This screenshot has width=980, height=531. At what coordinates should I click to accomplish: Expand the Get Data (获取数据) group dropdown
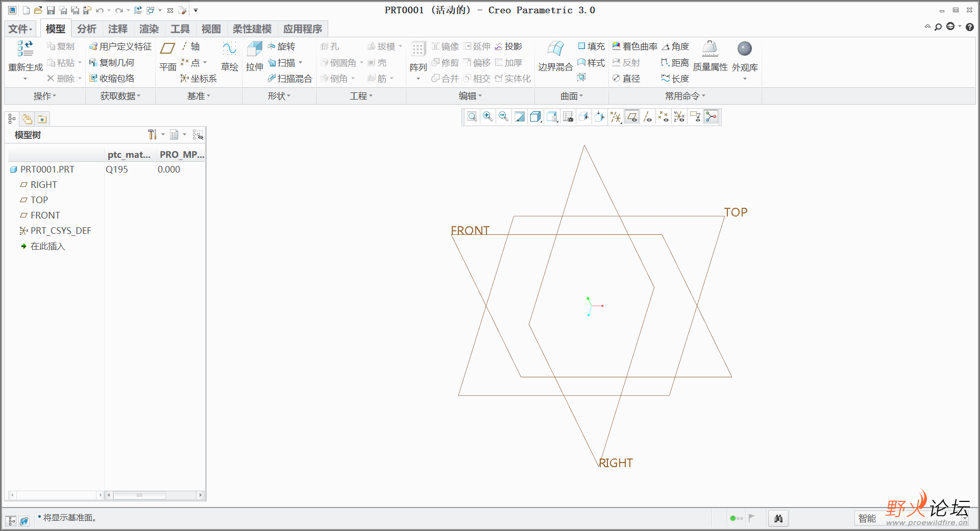click(x=120, y=96)
